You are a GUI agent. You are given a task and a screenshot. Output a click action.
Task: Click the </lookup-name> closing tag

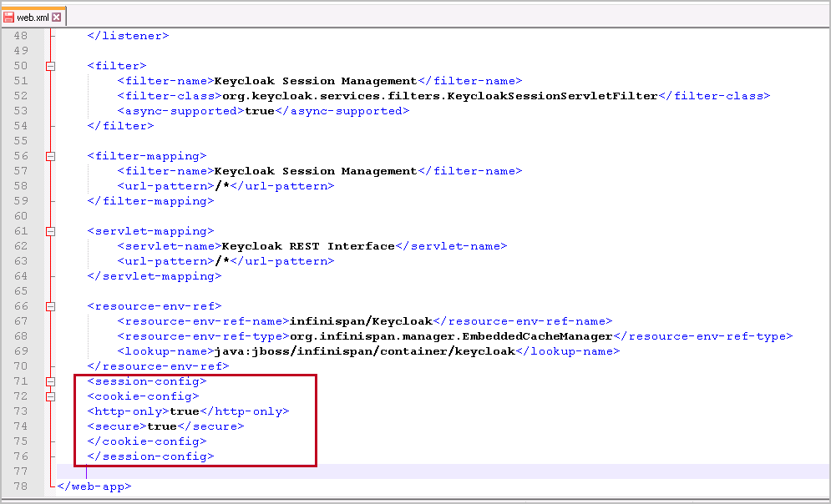pos(568,351)
